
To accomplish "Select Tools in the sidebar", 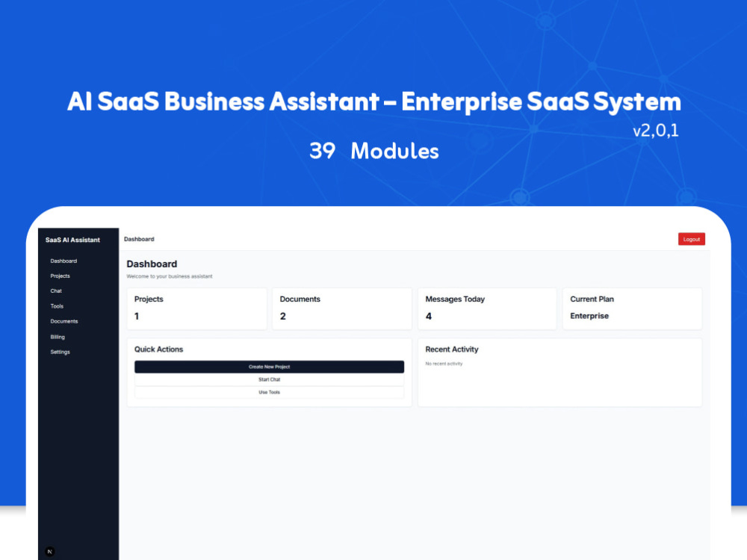I will [57, 306].
